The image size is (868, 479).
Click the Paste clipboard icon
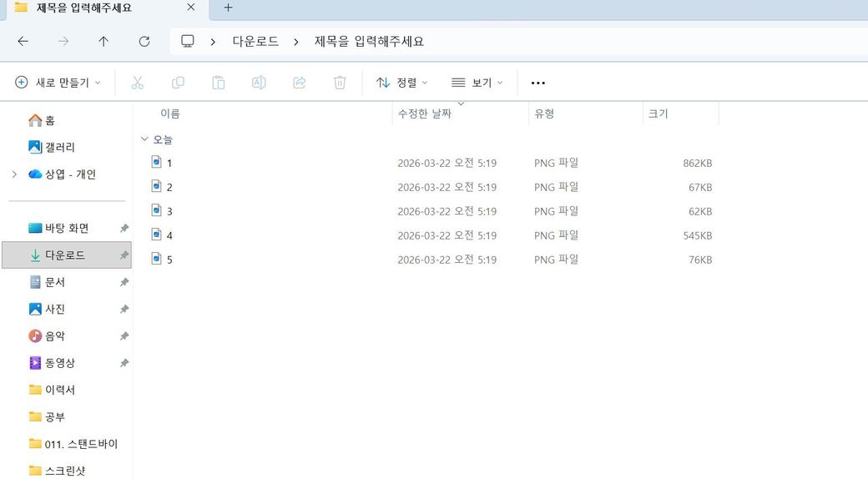coord(218,83)
